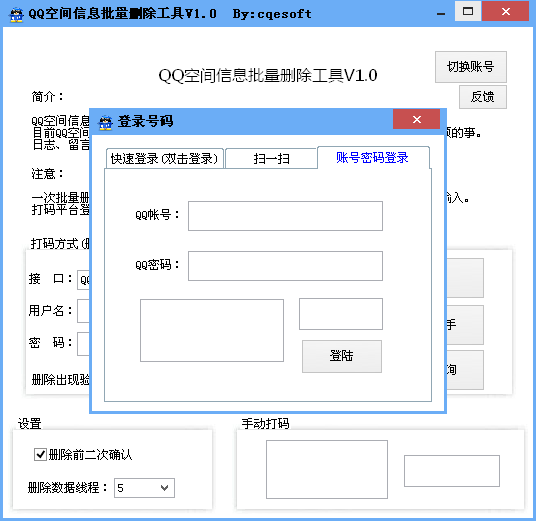Switch to the 快速登录 tab
This screenshot has height=521, width=536.
coord(164,159)
